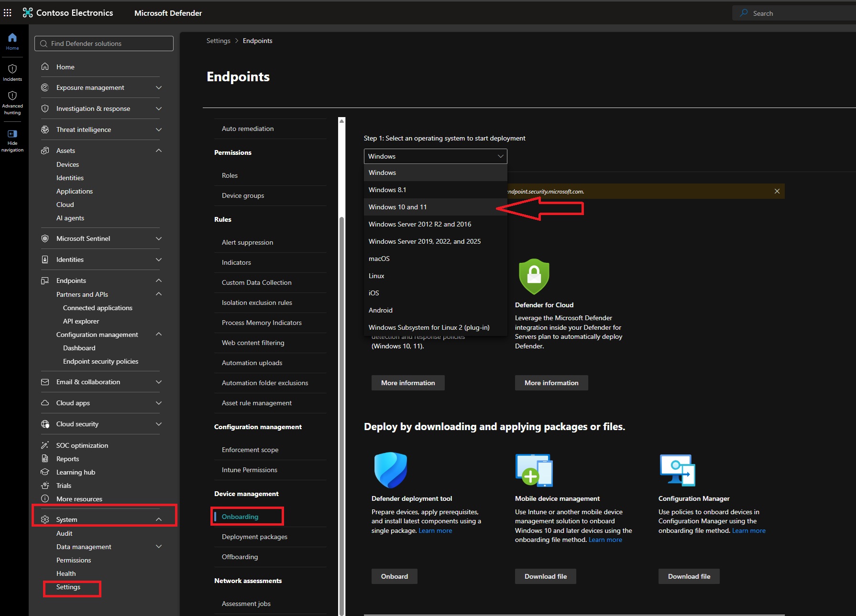Expand Investigation & response chevron

click(x=159, y=108)
